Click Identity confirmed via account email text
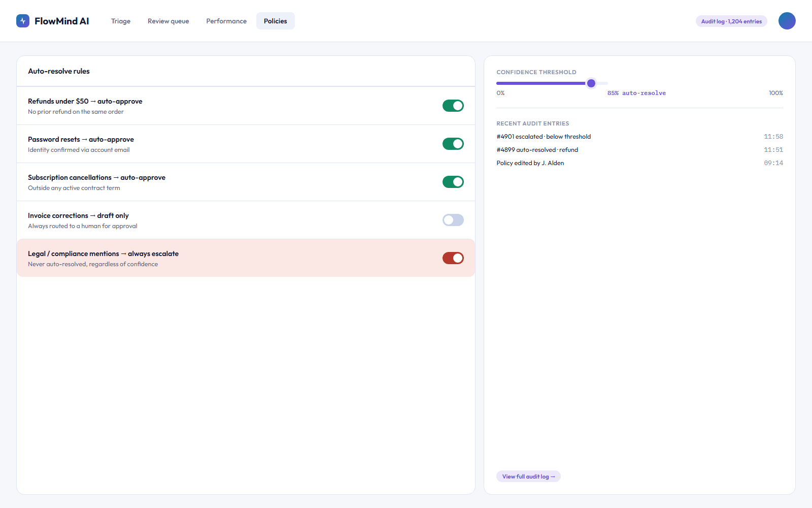 coord(79,150)
